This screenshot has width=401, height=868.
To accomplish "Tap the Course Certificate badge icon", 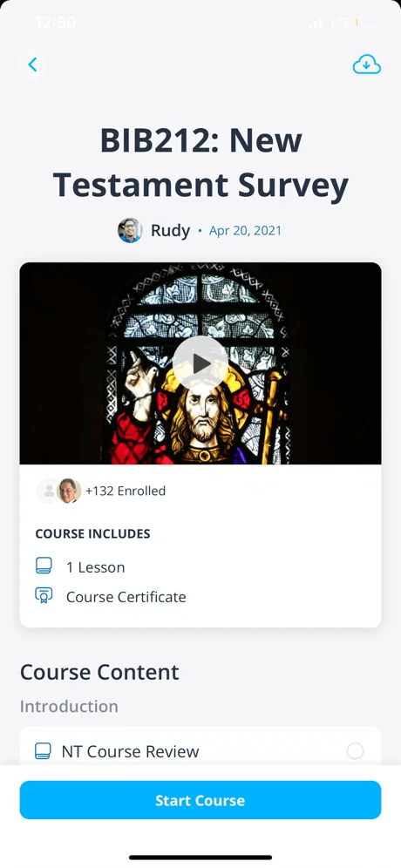I will pyautogui.click(x=44, y=596).
